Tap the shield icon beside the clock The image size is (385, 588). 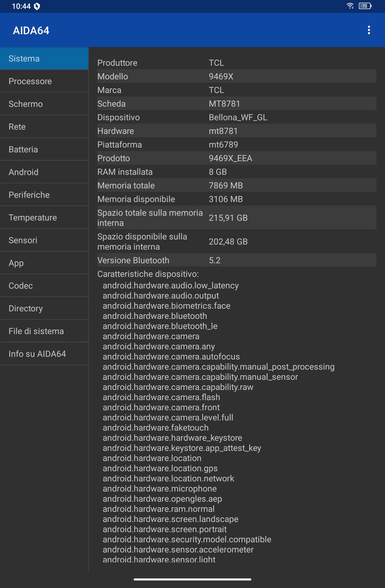(x=37, y=6)
